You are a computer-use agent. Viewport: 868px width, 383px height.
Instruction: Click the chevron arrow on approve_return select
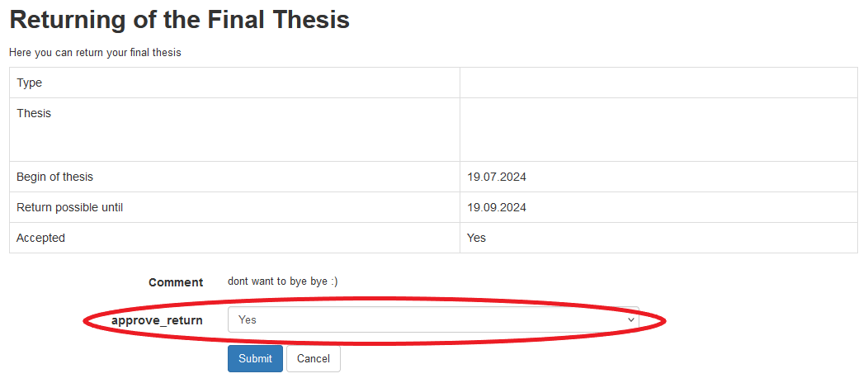pos(631,319)
